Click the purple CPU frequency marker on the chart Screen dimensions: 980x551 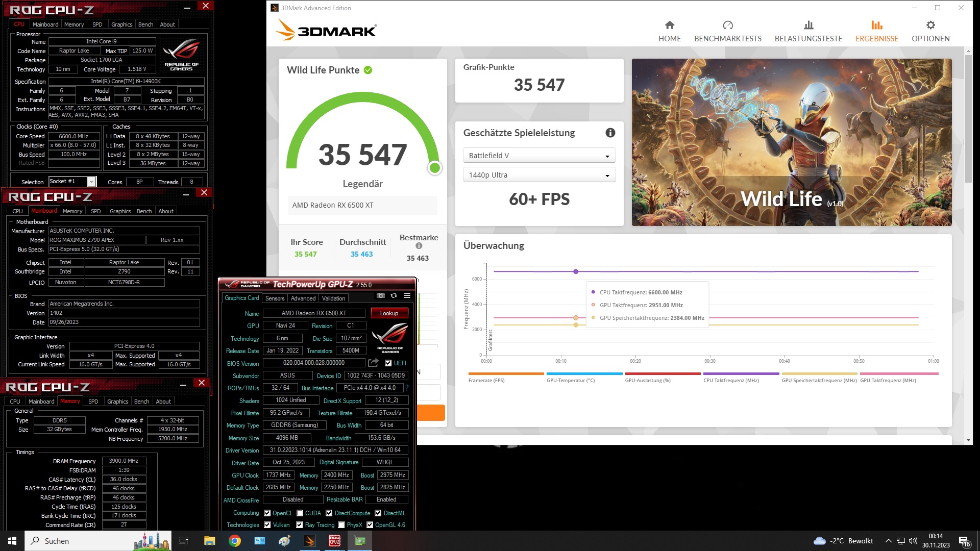pos(576,271)
